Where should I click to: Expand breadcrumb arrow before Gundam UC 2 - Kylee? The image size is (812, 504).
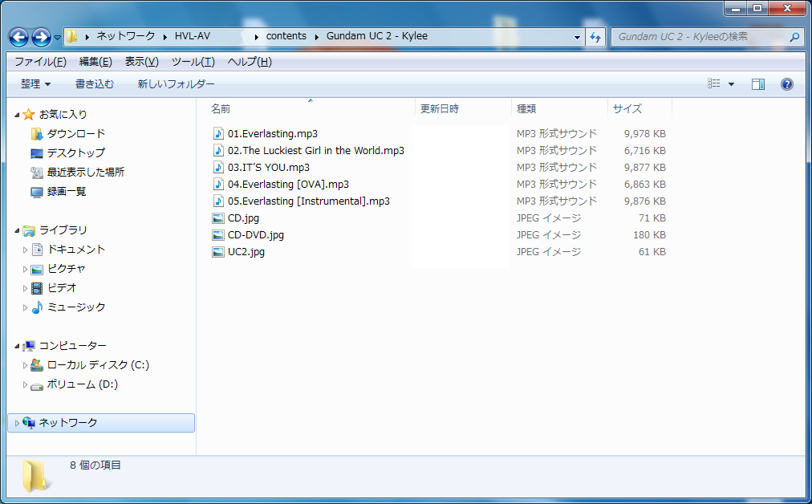(x=316, y=37)
